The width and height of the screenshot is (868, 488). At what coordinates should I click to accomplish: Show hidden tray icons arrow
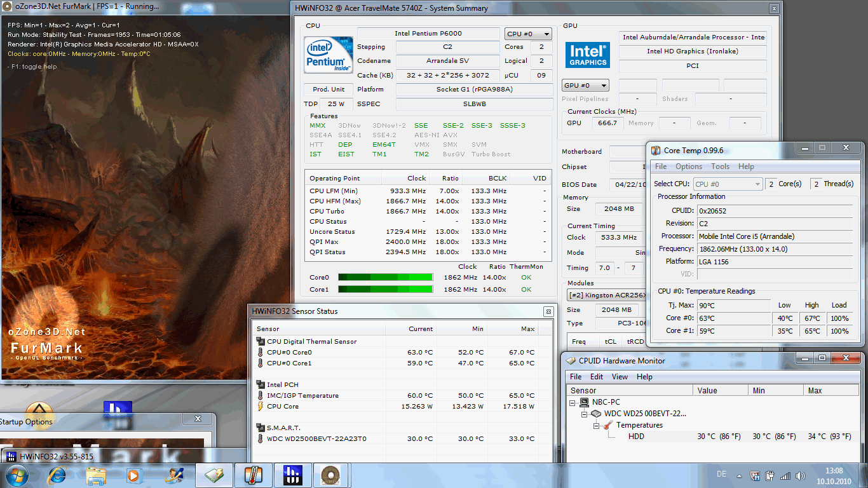pos(740,475)
